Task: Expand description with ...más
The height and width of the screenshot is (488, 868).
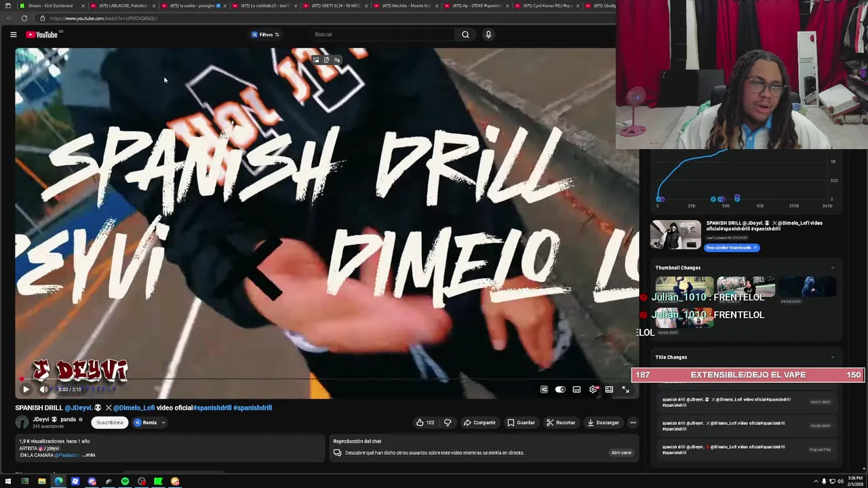Action: 89,455
